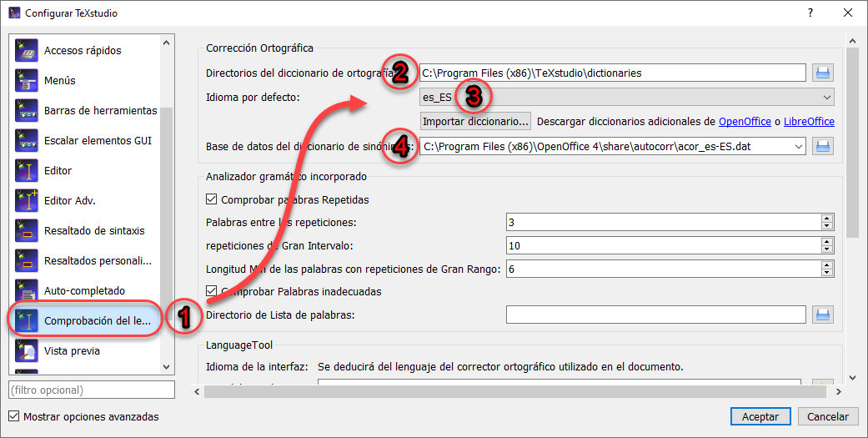Image resolution: width=868 pixels, height=438 pixels.
Task: Open the Auto-completado settings page
Action: tap(83, 291)
